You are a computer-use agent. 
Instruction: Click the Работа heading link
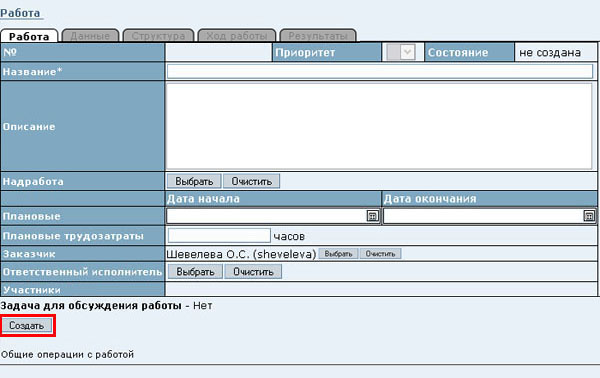point(20,13)
